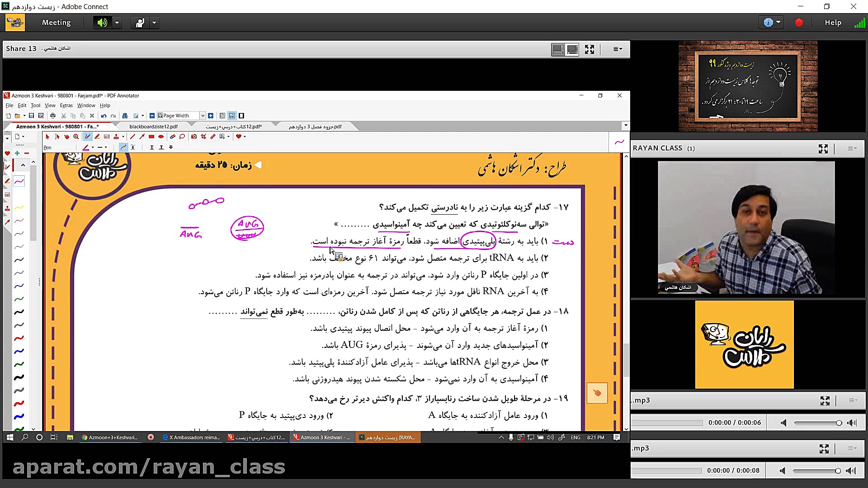Toggle Adobe Connect speaker audio on/off
This screenshot has width=868, height=488.
tap(103, 23)
